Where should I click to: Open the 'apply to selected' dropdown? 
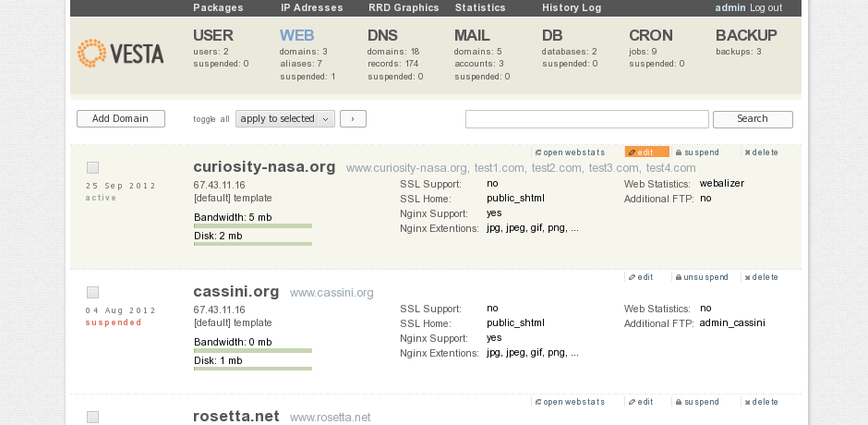[x=285, y=118]
